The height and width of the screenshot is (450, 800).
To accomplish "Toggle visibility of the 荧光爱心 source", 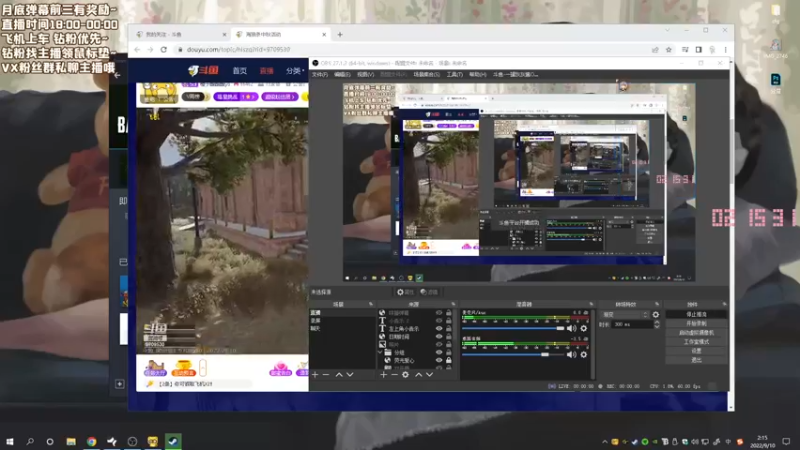I will (439, 360).
